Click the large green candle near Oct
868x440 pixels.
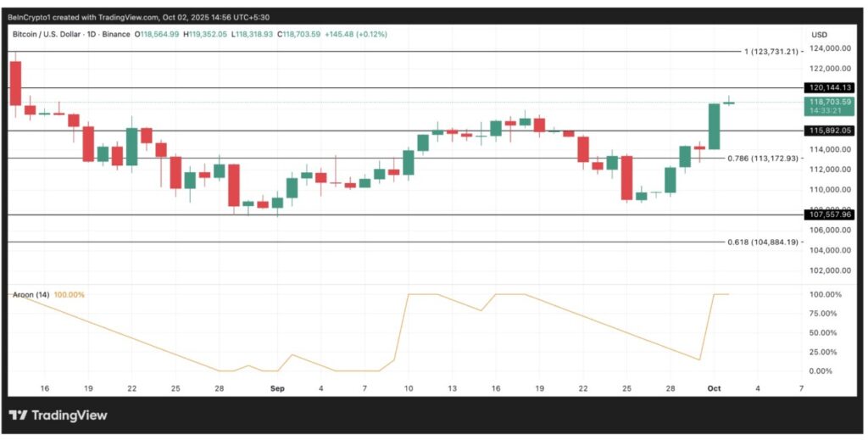coord(715,126)
